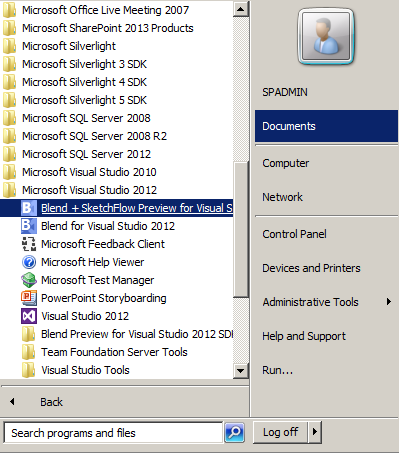This screenshot has width=399, height=453.
Task: Click Microsoft SQL Server 2008 folder icon
Action: 9,118
